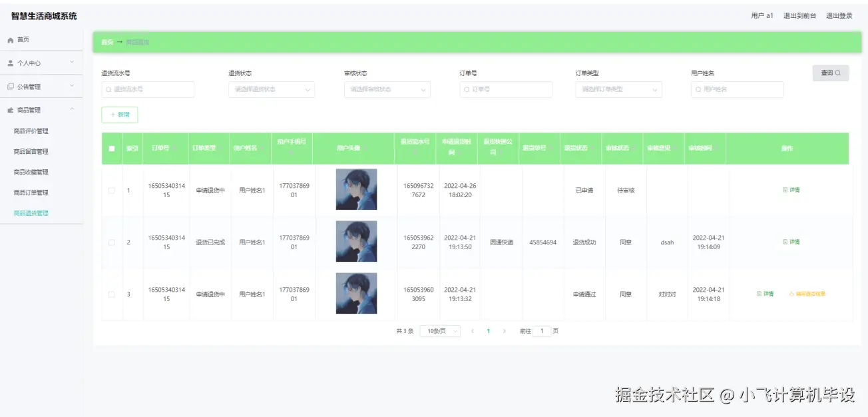Check the checkbox for row 1
Viewport: 868px width, 417px height.
tap(112, 191)
